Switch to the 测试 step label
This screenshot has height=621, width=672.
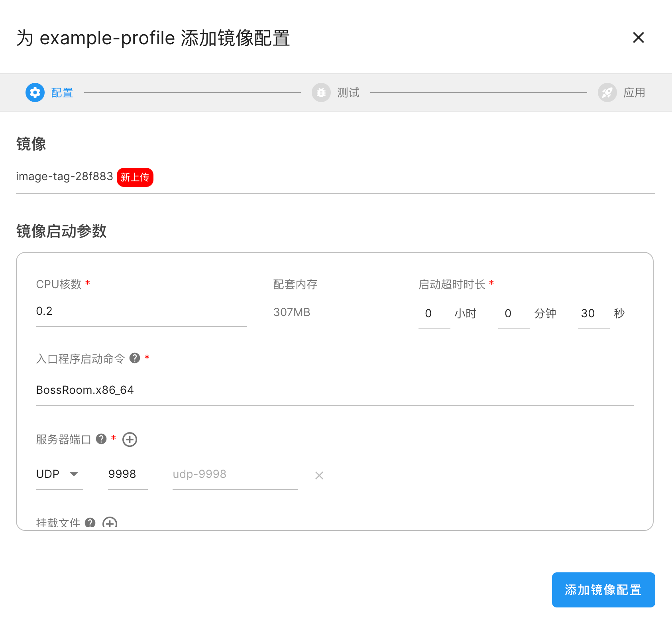coord(348,92)
